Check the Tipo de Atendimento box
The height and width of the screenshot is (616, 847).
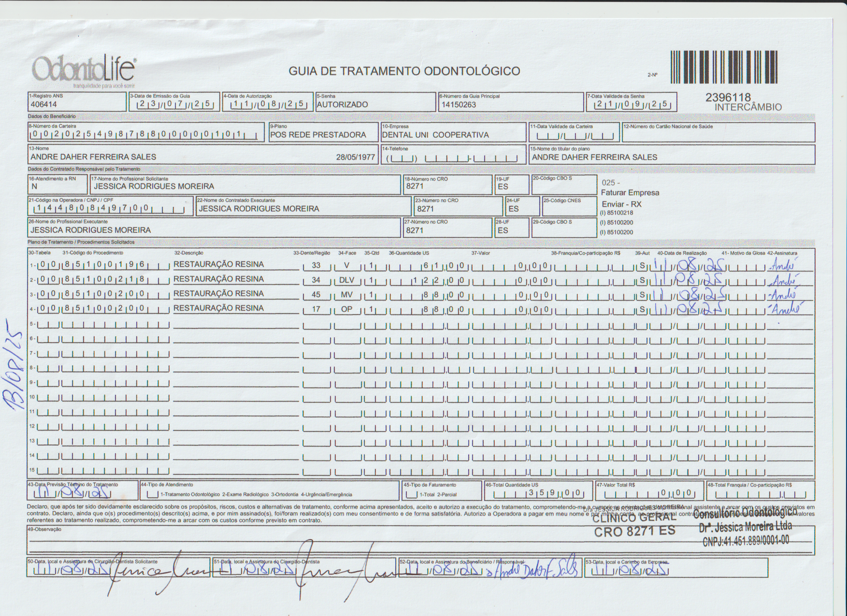pyautogui.click(x=153, y=494)
